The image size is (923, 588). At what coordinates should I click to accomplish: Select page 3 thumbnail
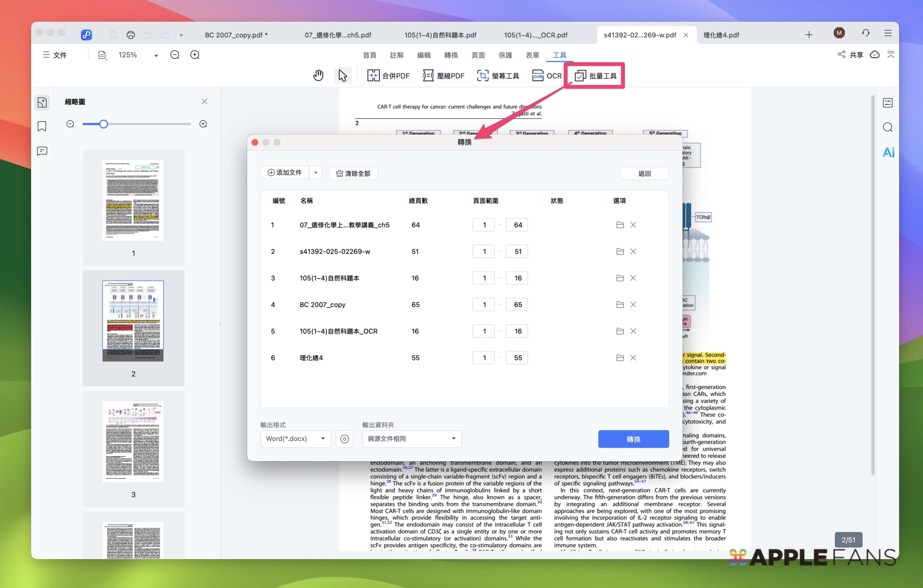click(133, 441)
